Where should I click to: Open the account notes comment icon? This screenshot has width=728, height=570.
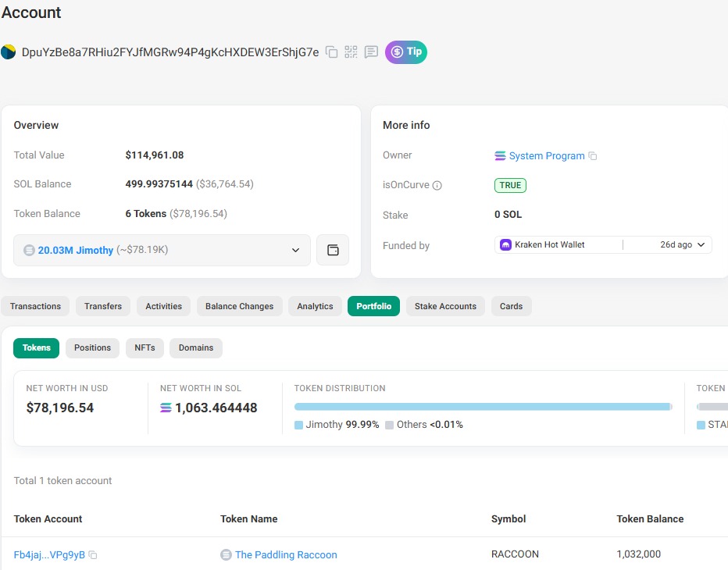coord(372,52)
